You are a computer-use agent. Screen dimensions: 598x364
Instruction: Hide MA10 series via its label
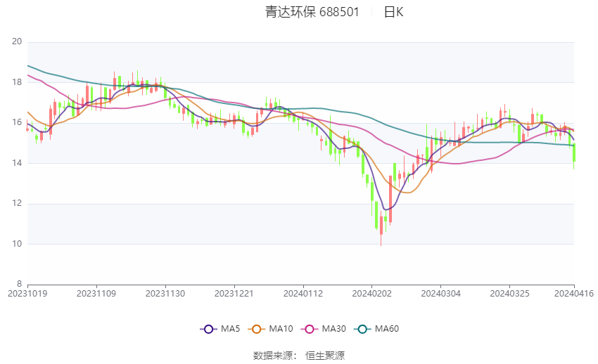(x=281, y=329)
